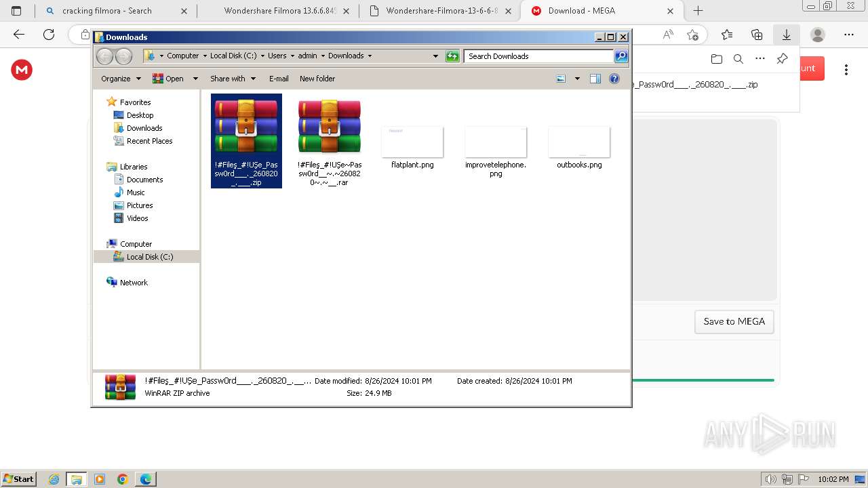868x488 pixels.
Task: Open Music library
Action: (x=136, y=192)
